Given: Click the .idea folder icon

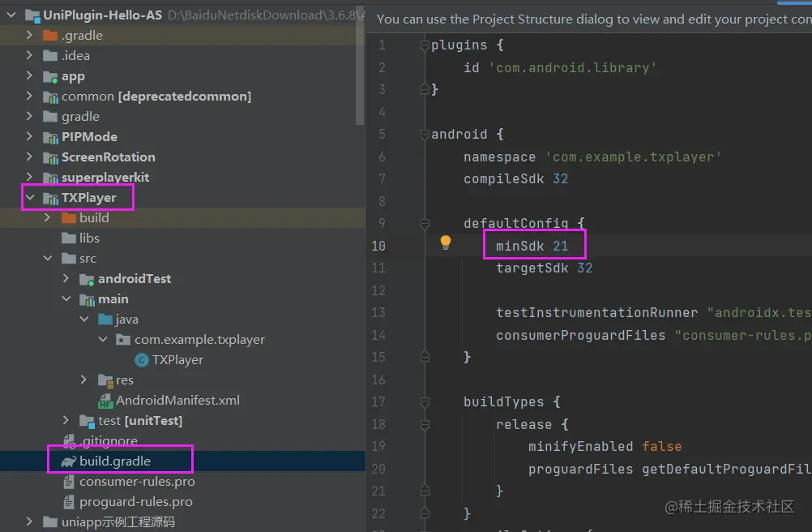Looking at the screenshot, I should click(50, 55).
